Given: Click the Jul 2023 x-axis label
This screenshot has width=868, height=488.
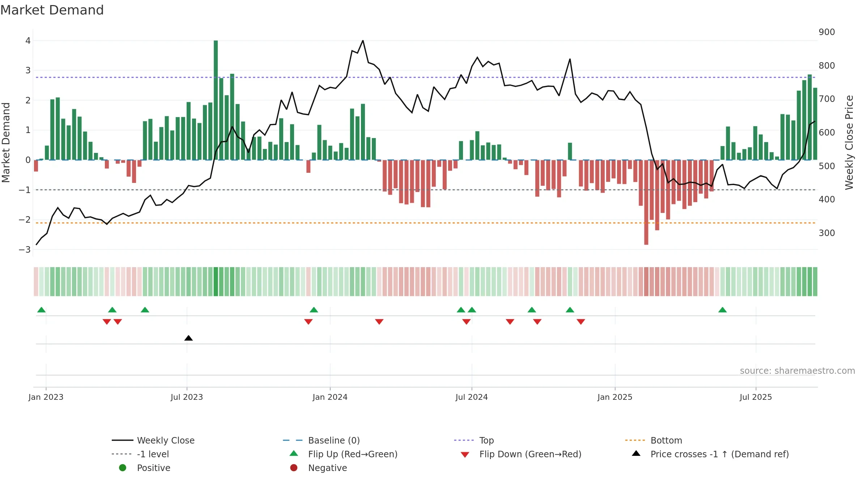Looking at the screenshot, I should pos(187,397).
